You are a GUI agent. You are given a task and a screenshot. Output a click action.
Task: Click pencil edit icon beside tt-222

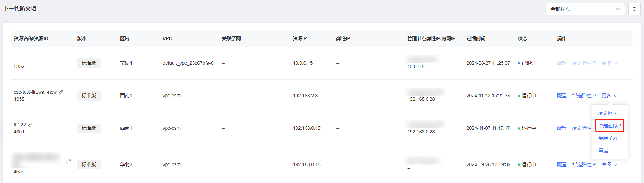(30, 125)
